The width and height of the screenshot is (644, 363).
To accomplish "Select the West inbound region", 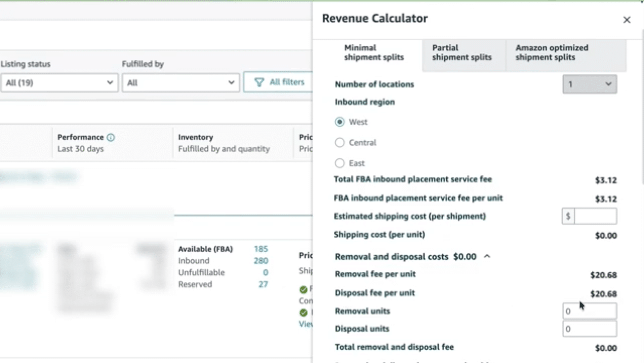I will pos(339,122).
